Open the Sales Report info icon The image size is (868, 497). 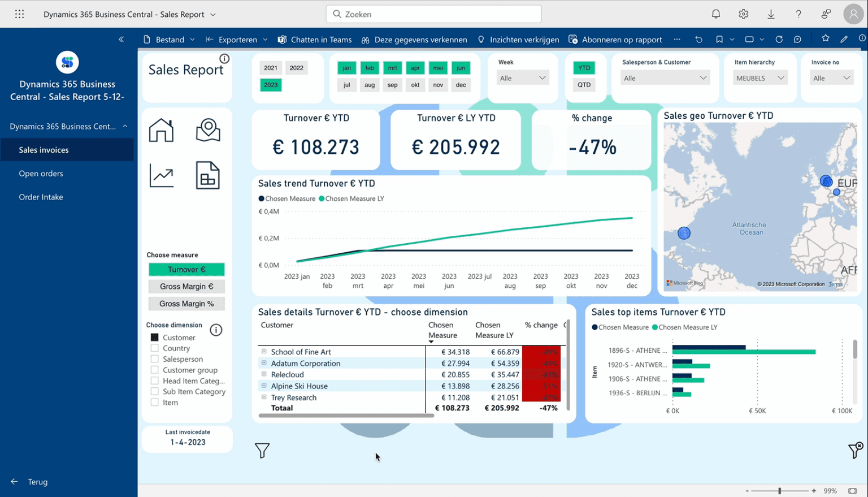tap(224, 58)
